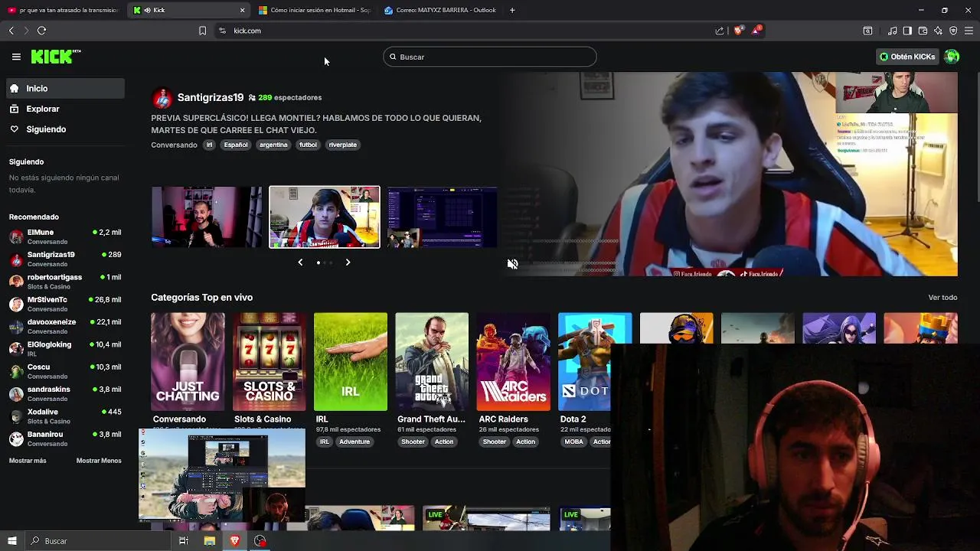Click the Obtén KICKs button

tap(907, 57)
